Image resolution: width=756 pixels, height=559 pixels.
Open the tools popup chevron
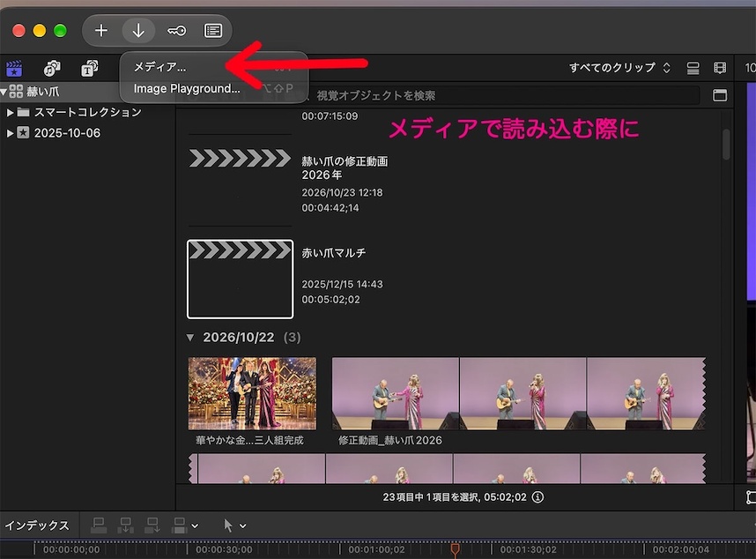point(243,526)
